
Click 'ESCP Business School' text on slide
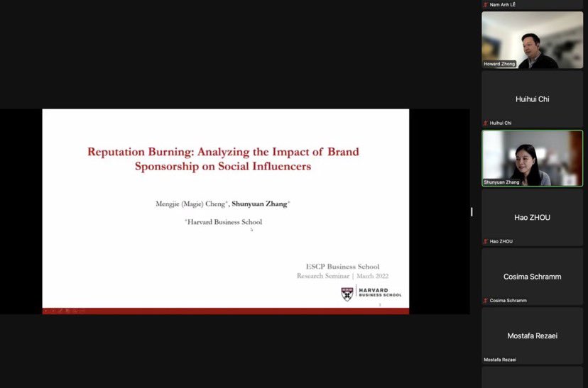343,267
